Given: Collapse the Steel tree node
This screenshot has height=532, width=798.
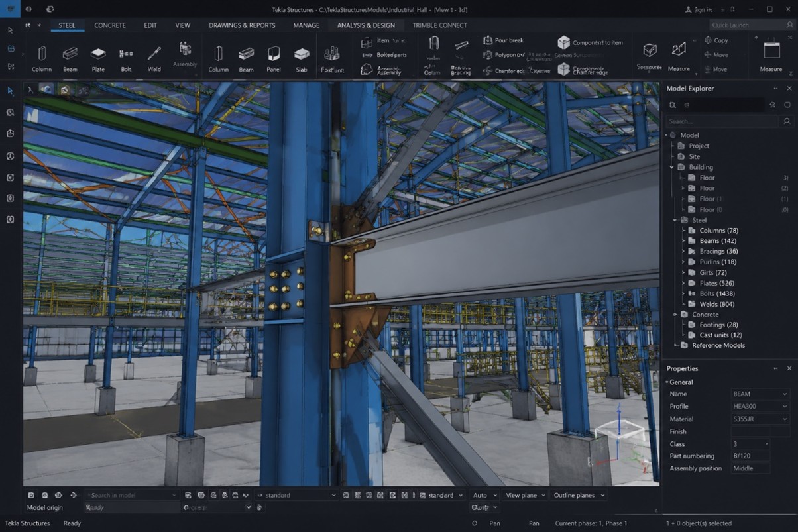Looking at the screenshot, I should coord(676,220).
